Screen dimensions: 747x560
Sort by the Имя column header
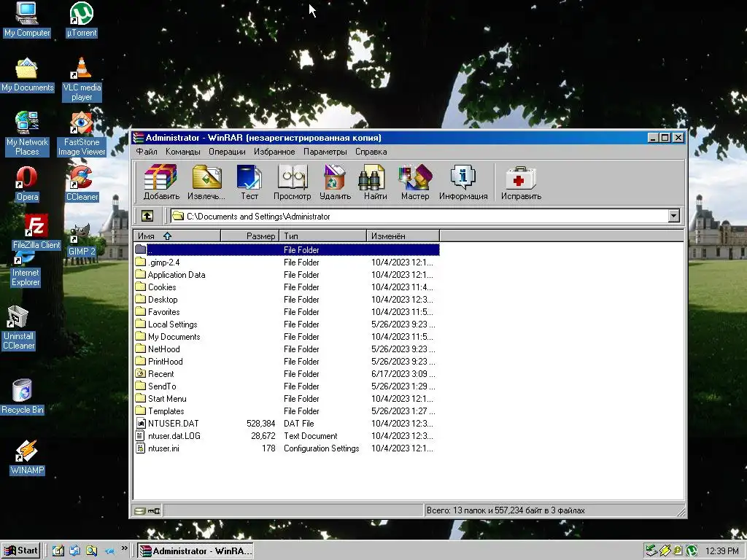tap(177, 236)
